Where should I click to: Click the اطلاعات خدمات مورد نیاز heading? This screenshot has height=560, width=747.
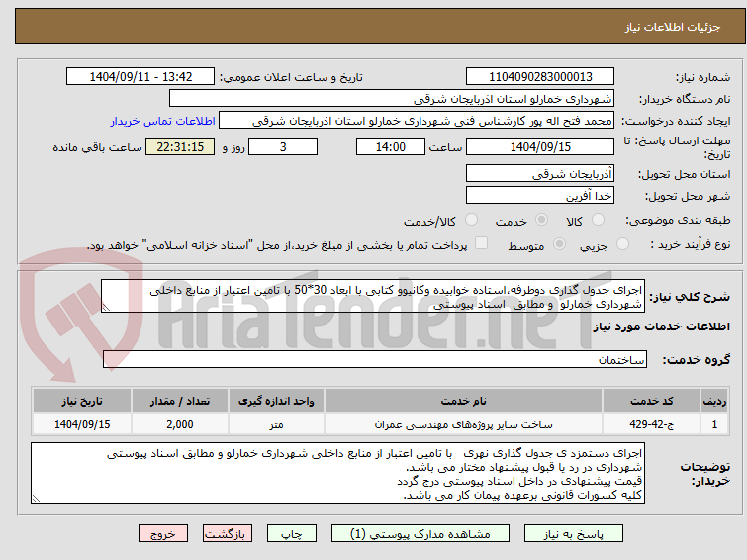(x=661, y=327)
